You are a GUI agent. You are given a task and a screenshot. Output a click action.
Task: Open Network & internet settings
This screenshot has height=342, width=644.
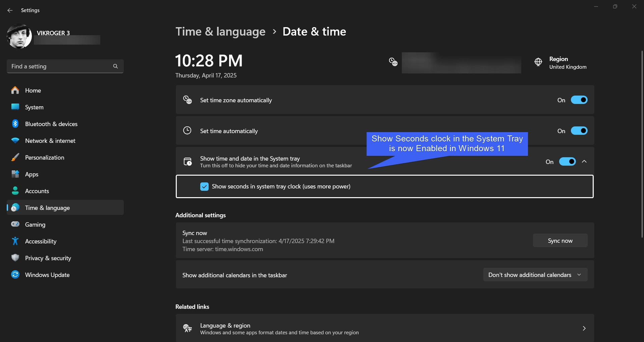tap(50, 141)
